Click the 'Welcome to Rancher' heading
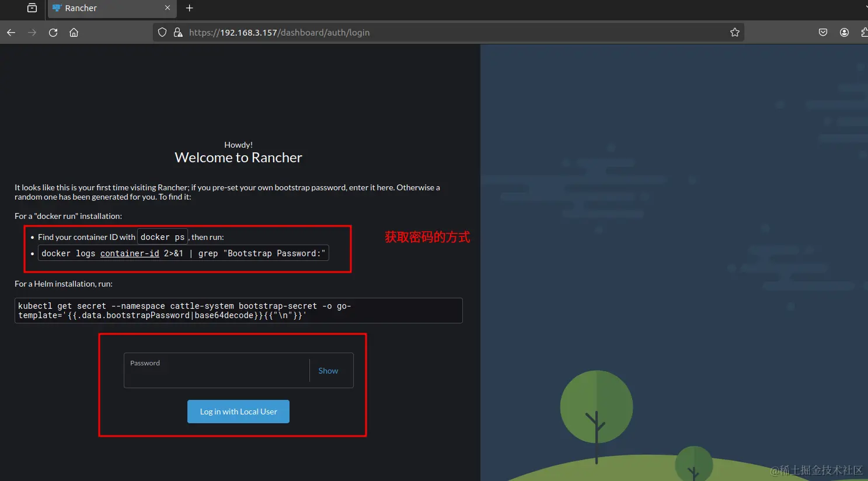 pos(238,158)
